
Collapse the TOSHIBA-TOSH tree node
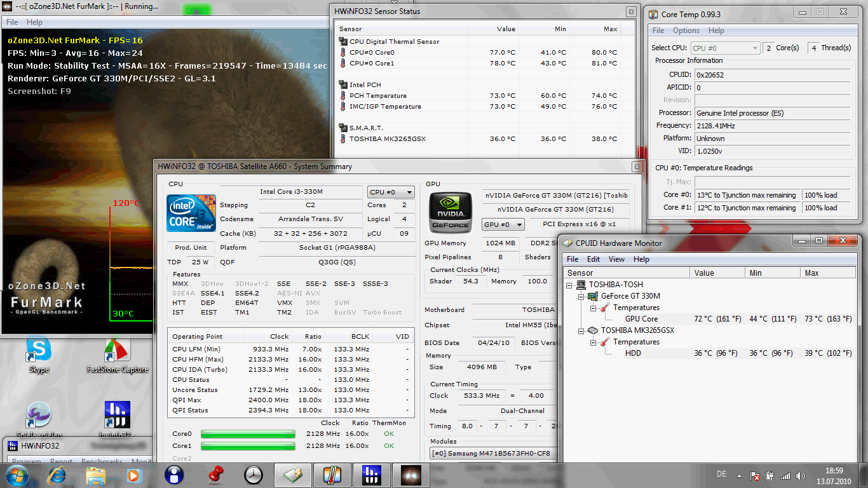click(569, 285)
